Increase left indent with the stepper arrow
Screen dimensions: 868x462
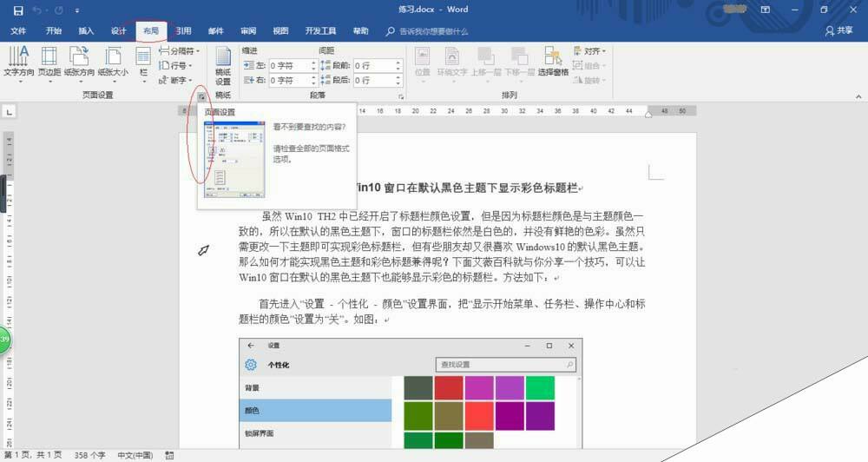314,63
